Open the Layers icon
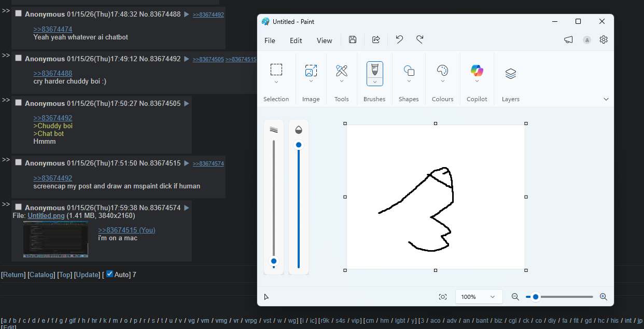The height and width of the screenshot is (329, 644). [511, 74]
